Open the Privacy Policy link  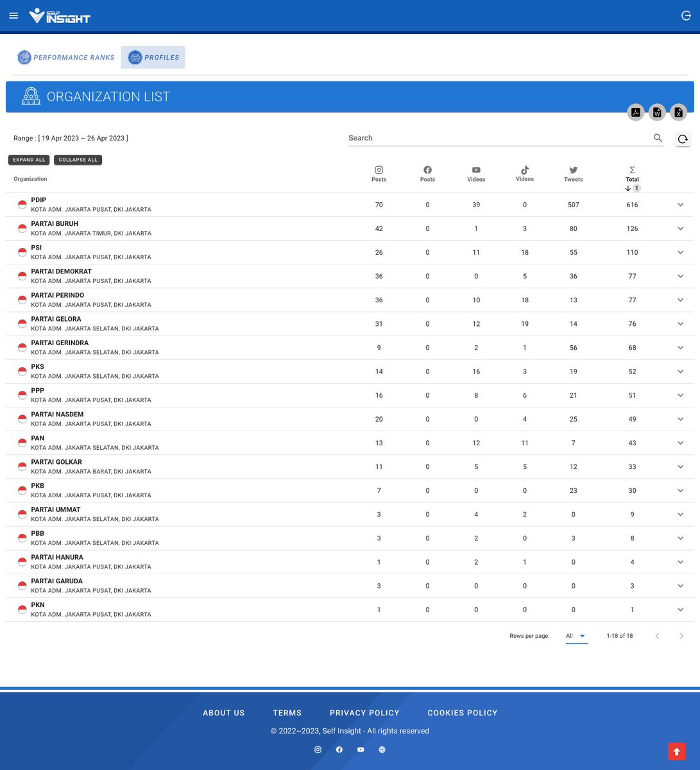click(364, 713)
